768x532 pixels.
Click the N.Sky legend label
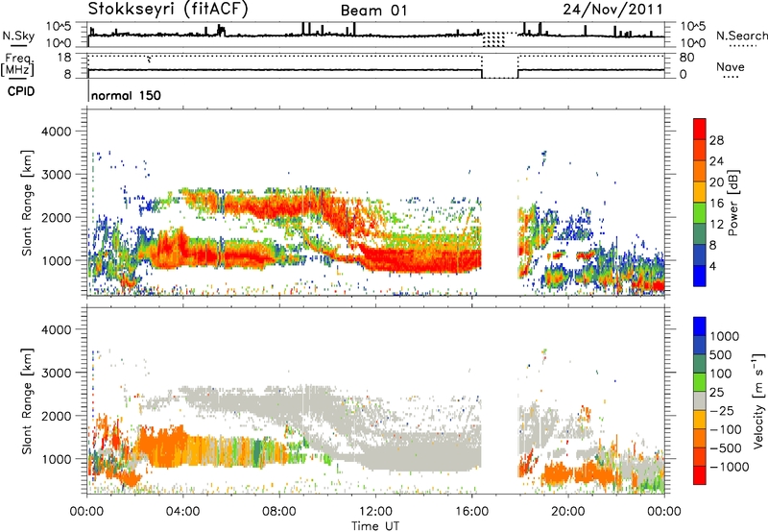click(x=16, y=36)
